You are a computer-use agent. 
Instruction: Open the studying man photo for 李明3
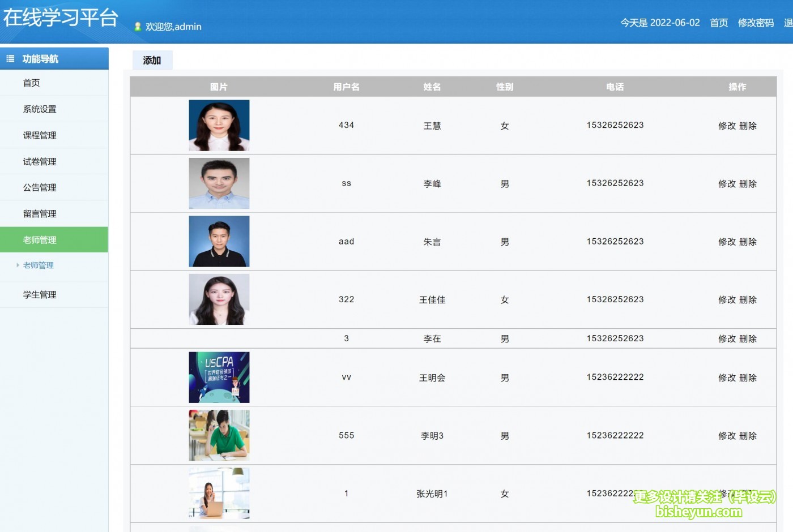coord(219,435)
